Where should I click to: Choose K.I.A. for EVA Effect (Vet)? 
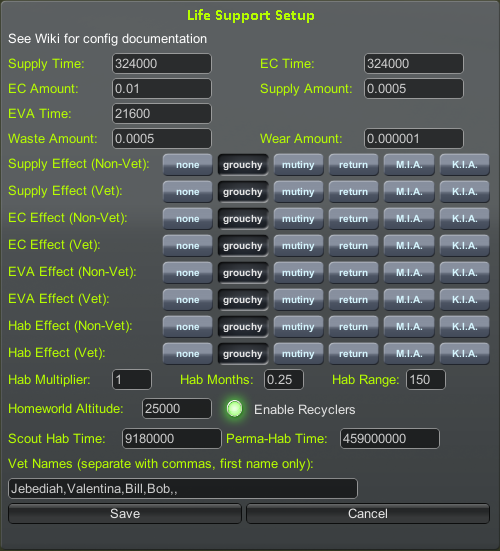(x=465, y=299)
